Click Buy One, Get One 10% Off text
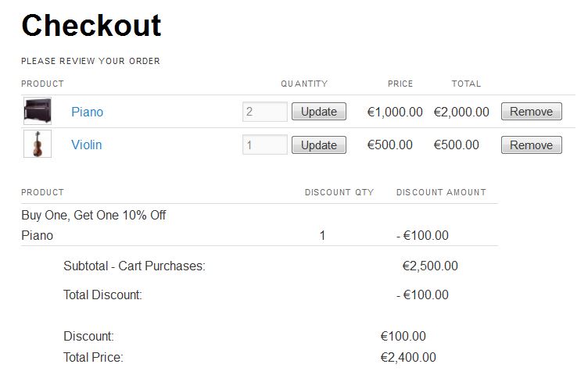Image resolution: width=588 pixels, height=382 pixels. tap(94, 216)
